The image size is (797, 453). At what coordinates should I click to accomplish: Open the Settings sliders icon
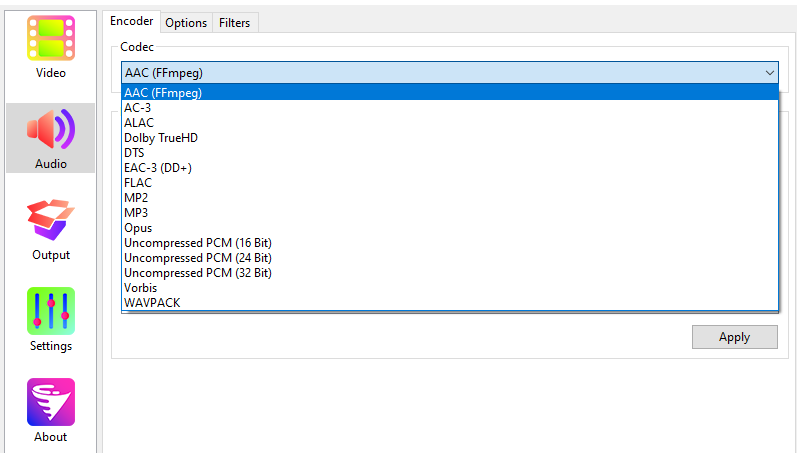(51, 311)
